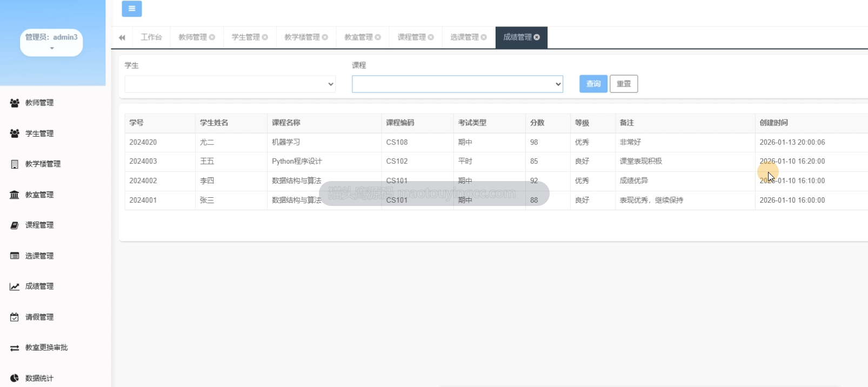Click the 选课管理 list icon

point(15,256)
